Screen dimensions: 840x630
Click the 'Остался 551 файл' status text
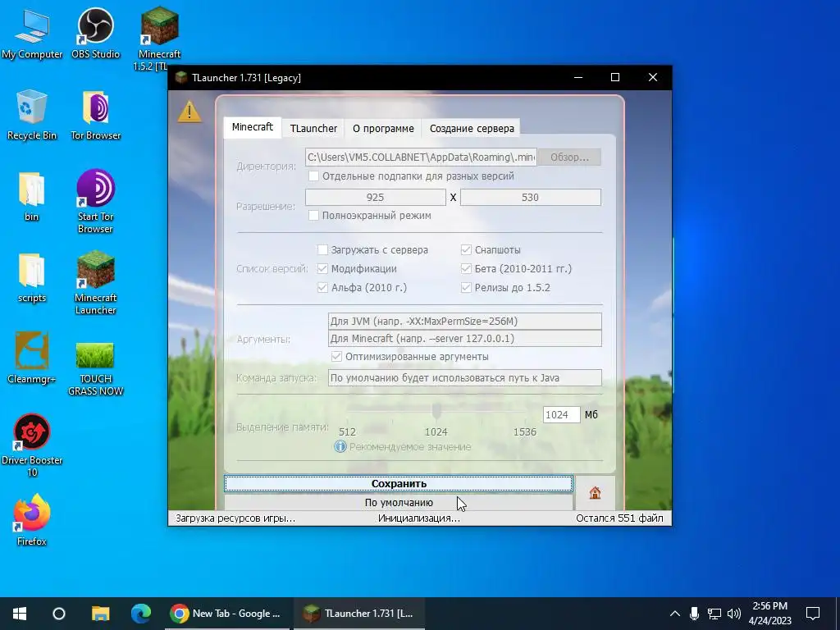[619, 518]
